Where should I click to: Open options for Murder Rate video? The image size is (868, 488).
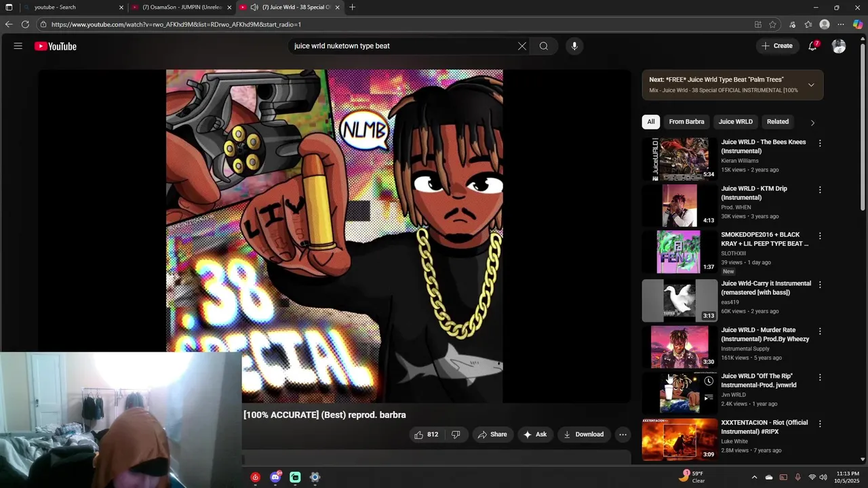[820, 331]
